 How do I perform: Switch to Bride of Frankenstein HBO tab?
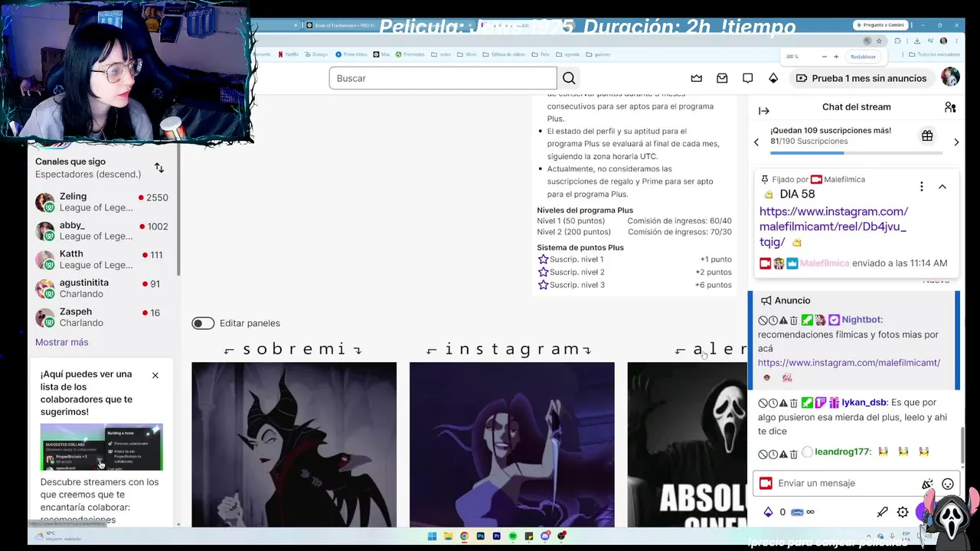pyautogui.click(x=342, y=25)
